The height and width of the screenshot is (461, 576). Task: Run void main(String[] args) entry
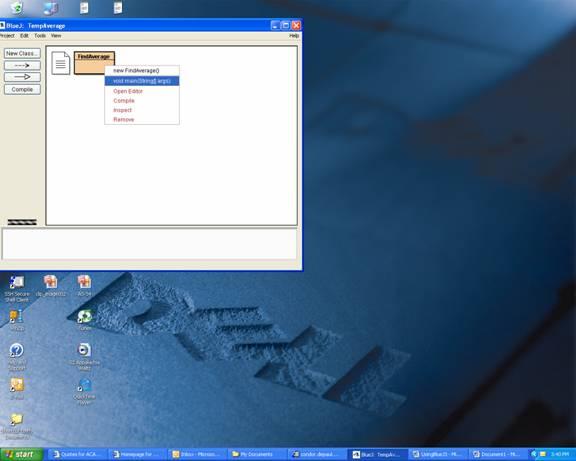click(x=142, y=81)
